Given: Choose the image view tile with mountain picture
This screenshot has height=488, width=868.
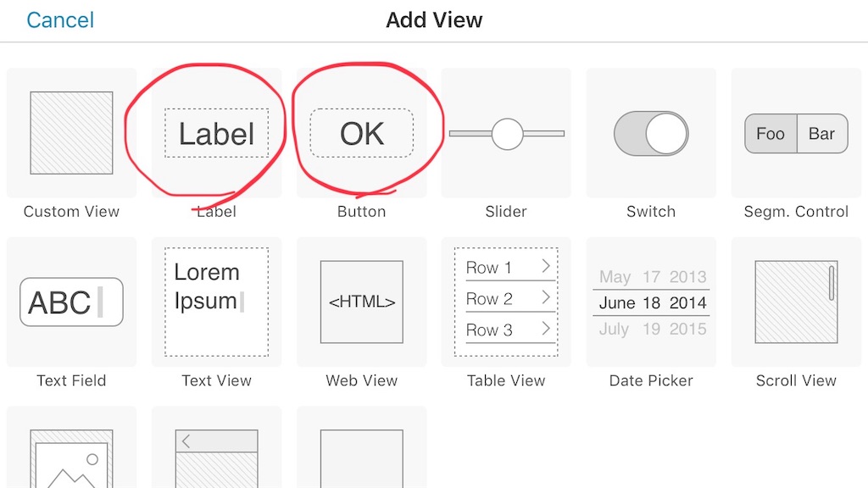Looking at the screenshot, I should click(x=71, y=447).
